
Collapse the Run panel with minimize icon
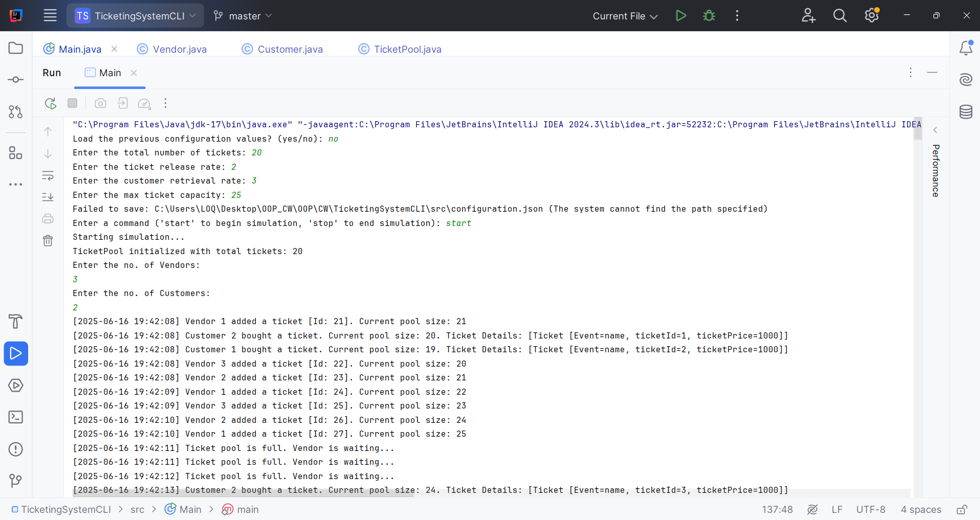[932, 73]
